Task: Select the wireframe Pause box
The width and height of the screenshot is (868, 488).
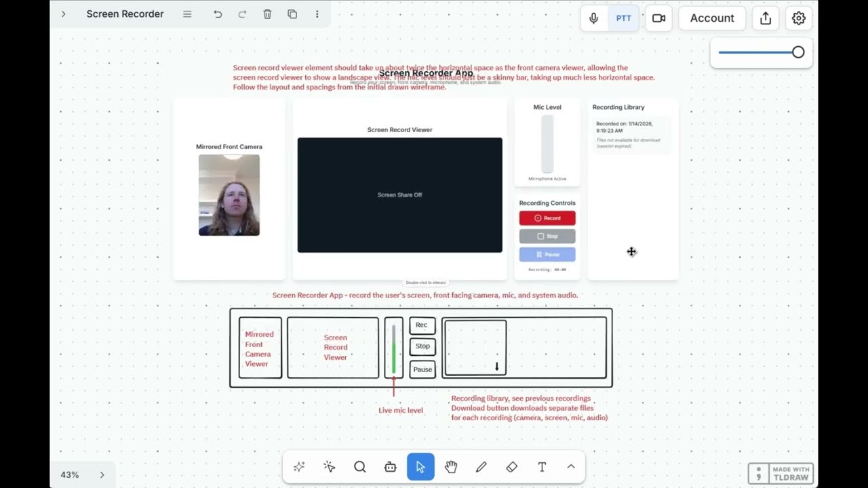Action: click(x=422, y=369)
